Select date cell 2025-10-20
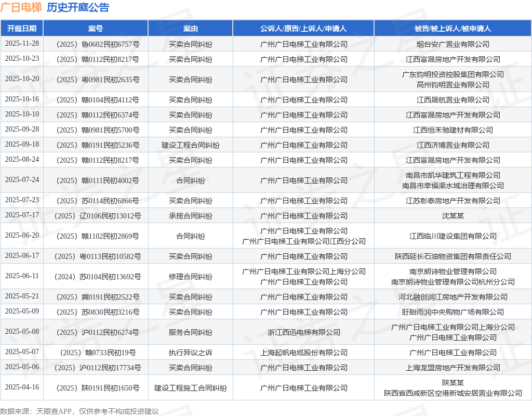Viewport: 532px width, 416px height. coord(22,79)
